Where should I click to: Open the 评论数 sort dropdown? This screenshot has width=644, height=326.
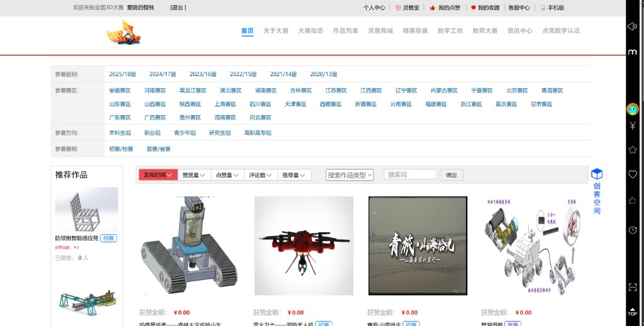pos(261,175)
